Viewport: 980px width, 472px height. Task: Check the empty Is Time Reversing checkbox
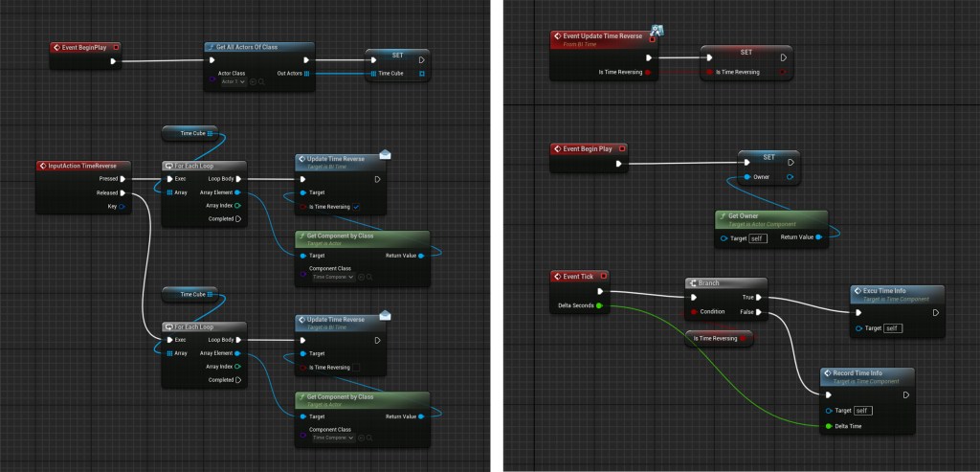pos(356,367)
